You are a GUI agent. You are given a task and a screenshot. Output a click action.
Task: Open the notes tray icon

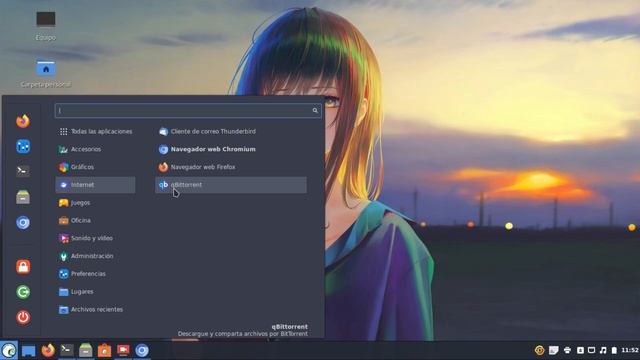(x=553, y=350)
